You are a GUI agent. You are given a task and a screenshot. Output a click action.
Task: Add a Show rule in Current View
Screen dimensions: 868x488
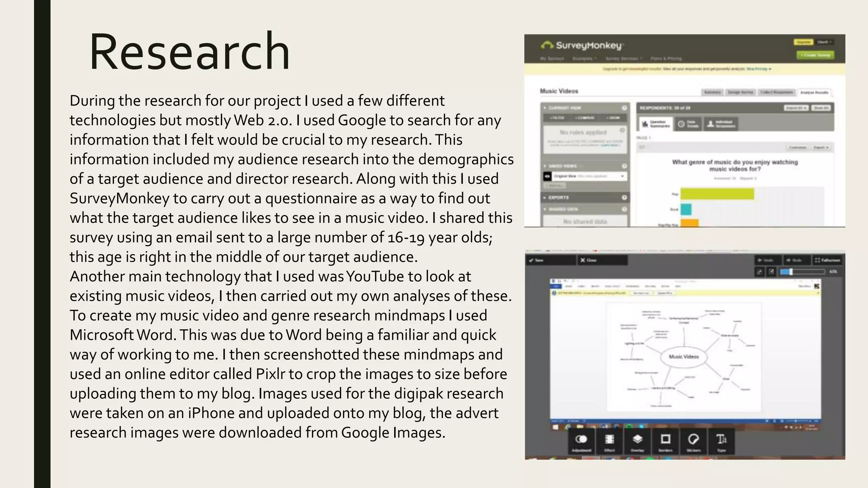[x=613, y=118]
